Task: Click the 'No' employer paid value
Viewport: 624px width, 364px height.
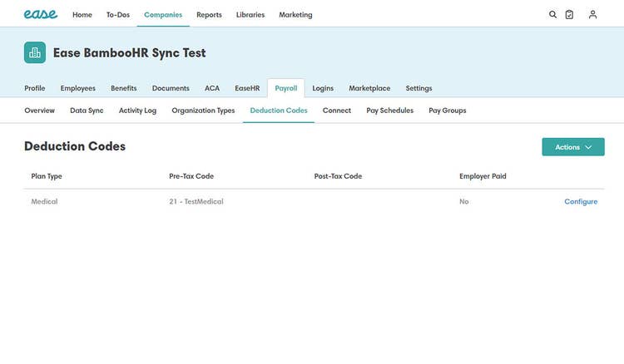Action: click(x=464, y=201)
